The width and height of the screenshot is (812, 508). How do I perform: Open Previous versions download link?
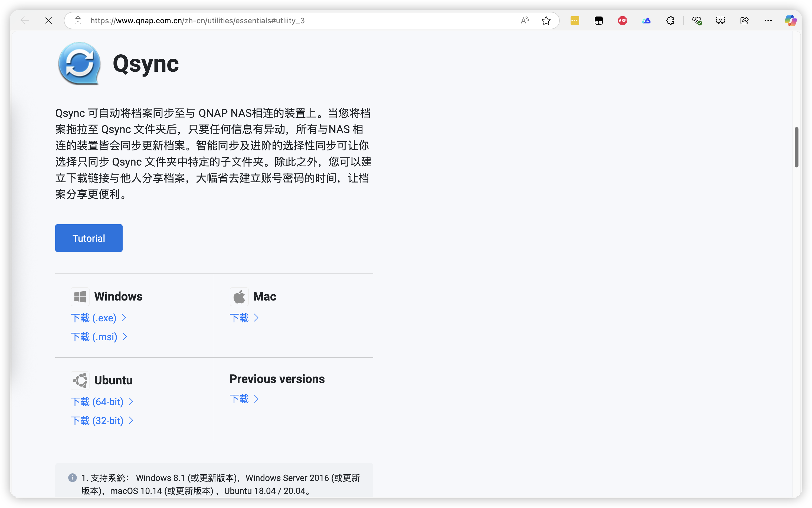coord(244,399)
